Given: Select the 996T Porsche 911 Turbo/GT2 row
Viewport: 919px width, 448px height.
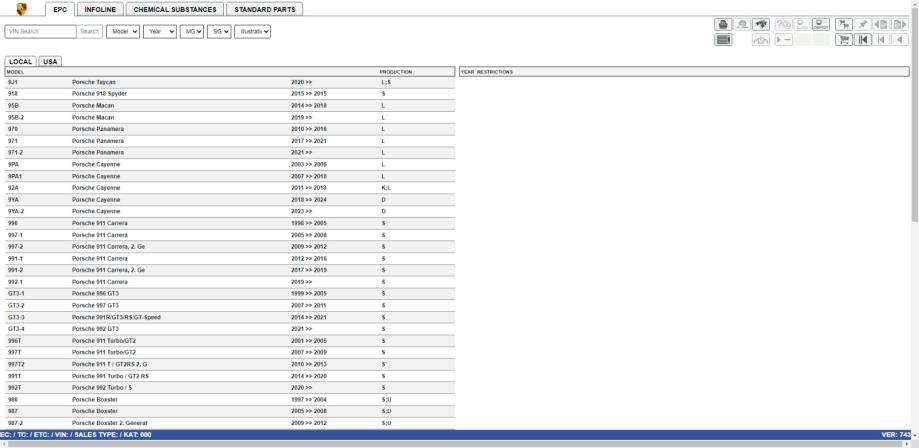Looking at the screenshot, I should click(x=230, y=341).
